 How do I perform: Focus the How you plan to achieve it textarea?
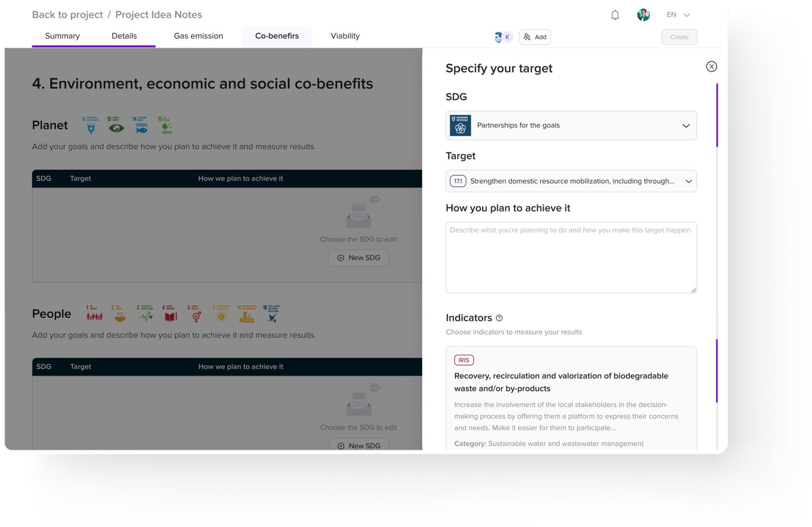pos(571,257)
